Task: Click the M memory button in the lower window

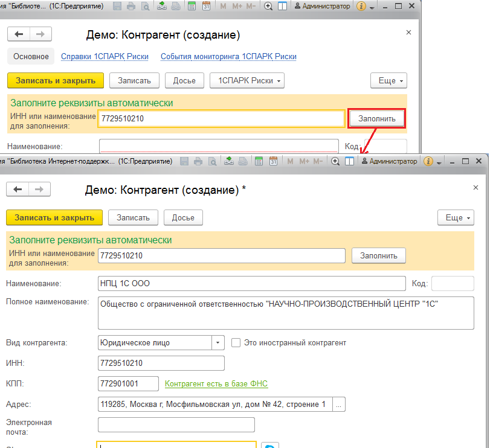Action: click(x=290, y=161)
